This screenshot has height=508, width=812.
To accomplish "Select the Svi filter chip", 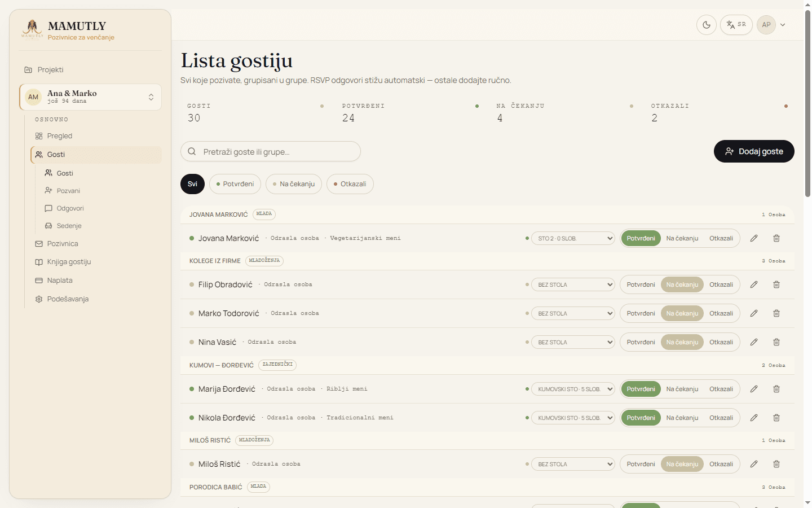I will coord(192,184).
